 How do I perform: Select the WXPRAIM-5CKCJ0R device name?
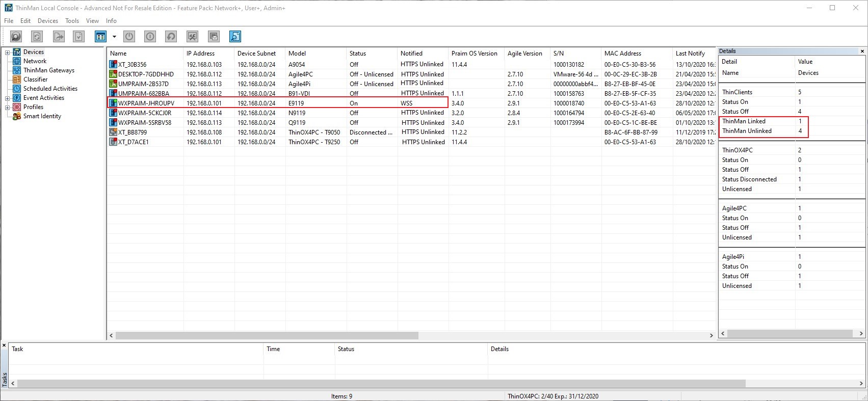point(145,113)
